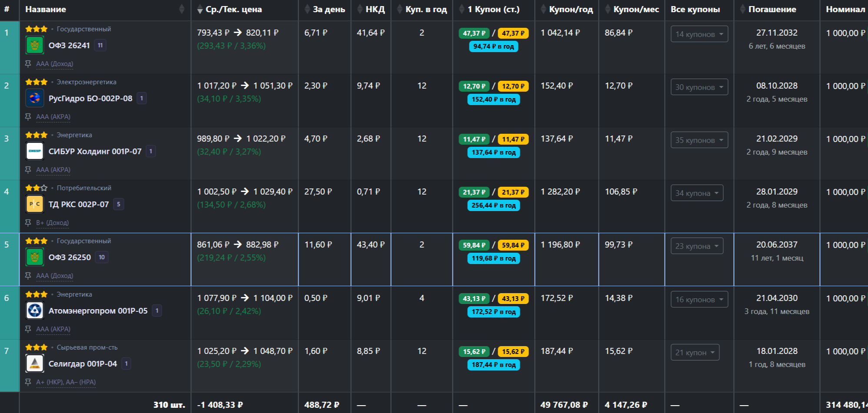Open the РусГидро БО-002Р-08 bond name
This screenshot has height=413, width=868.
[90, 98]
